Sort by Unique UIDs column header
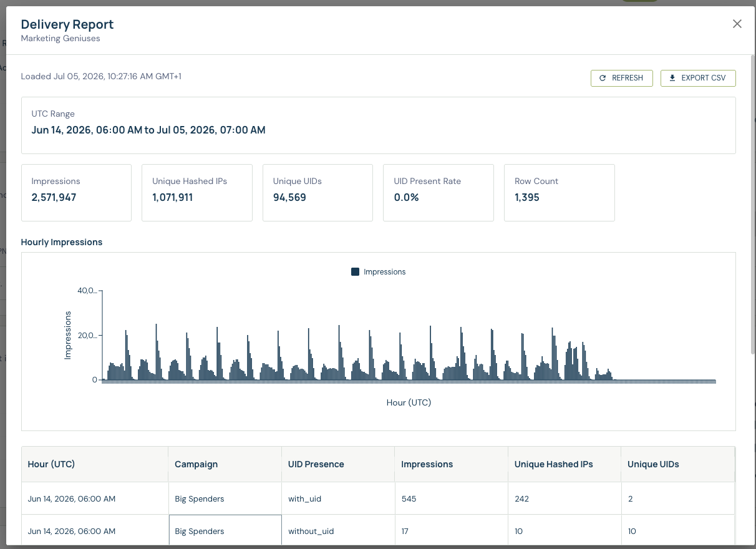756x549 pixels. [677, 464]
